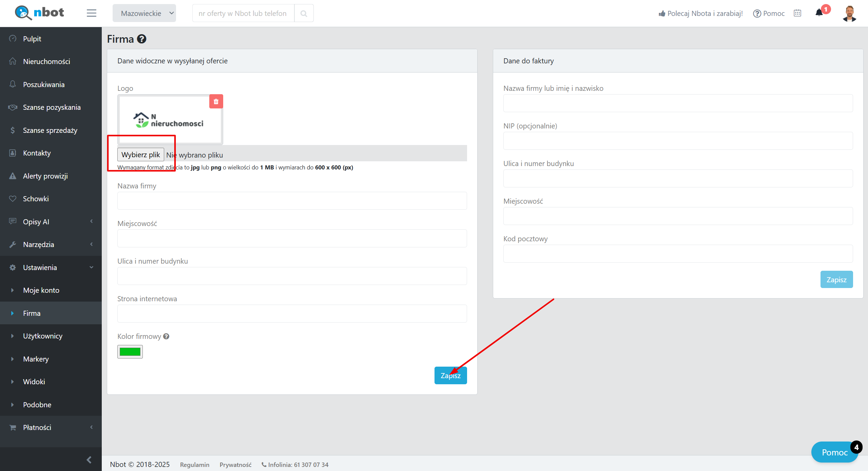
Task: Open Użytkownicy in settings menu
Action: pyautogui.click(x=43, y=336)
